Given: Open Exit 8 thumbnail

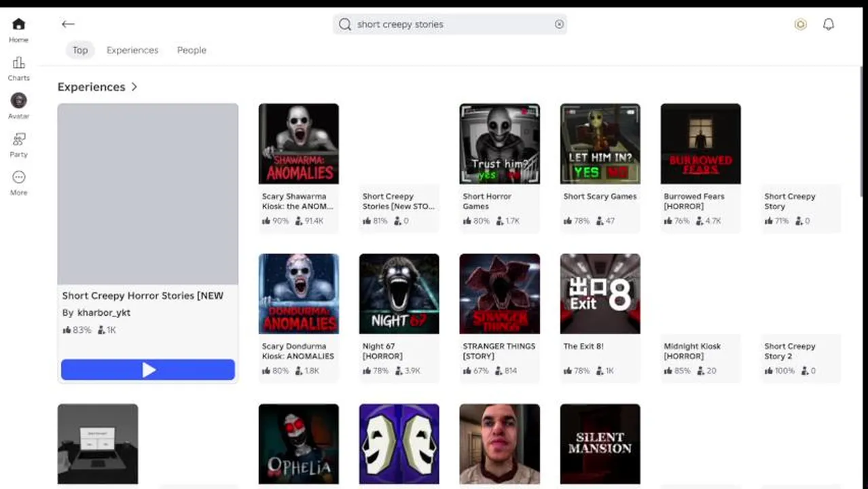Looking at the screenshot, I should [600, 293].
